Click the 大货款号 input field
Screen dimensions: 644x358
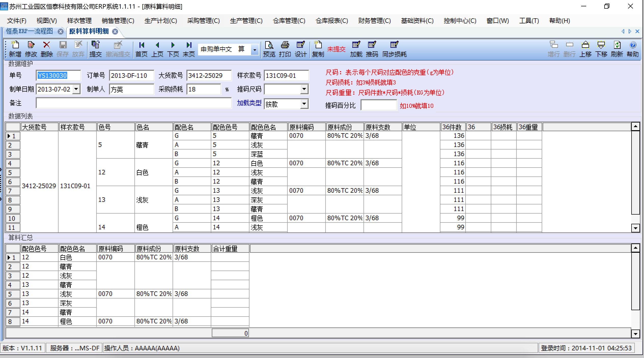209,76
